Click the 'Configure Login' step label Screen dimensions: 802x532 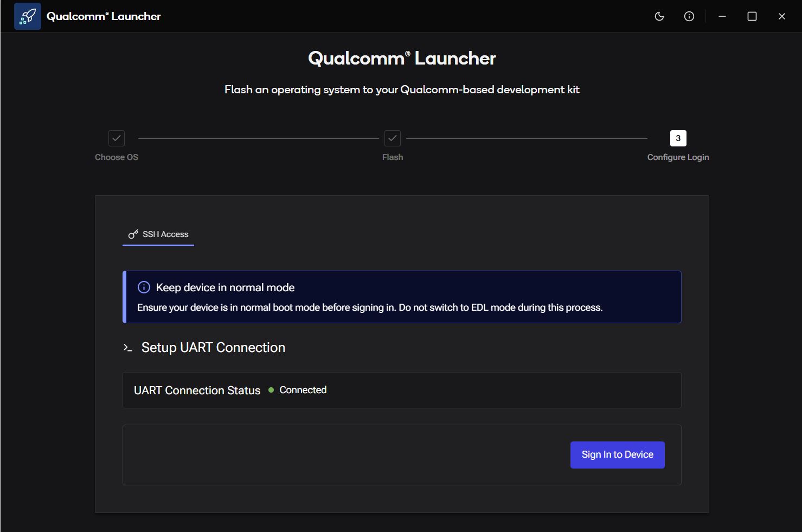point(678,157)
